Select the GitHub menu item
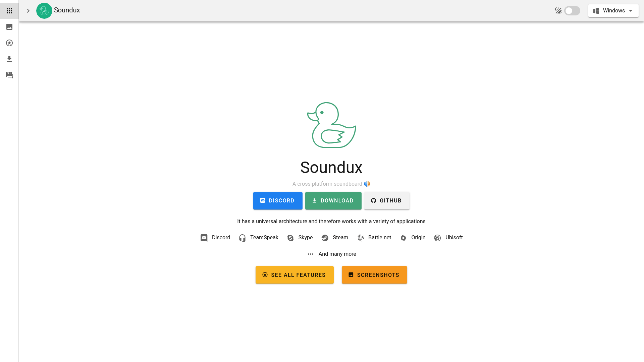This screenshot has height=362, width=644. coord(386,201)
